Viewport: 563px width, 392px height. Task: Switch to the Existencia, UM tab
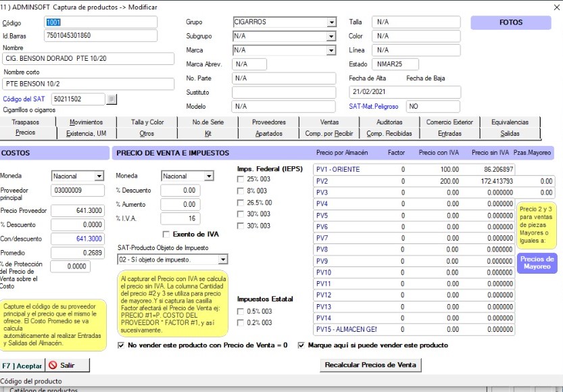[86, 133]
